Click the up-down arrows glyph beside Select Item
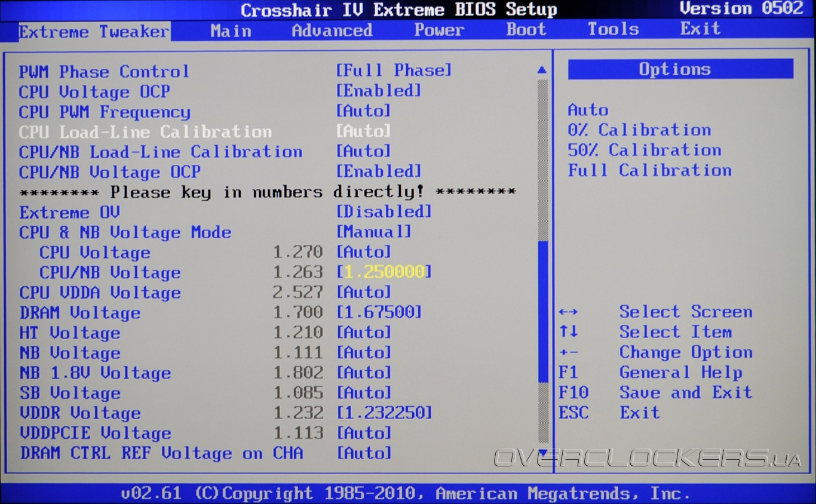 568,332
